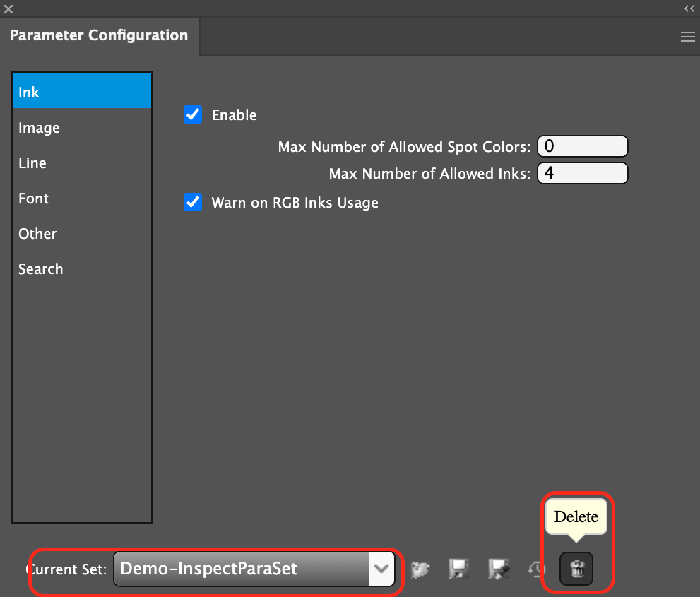Click the Save As floppy-with-pencil icon
This screenshot has height=597, width=700.
(499, 569)
